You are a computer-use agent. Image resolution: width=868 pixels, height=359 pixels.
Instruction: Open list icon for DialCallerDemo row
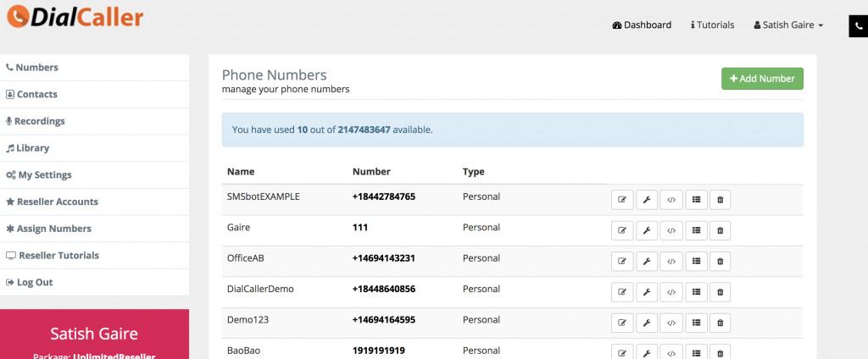point(697,292)
